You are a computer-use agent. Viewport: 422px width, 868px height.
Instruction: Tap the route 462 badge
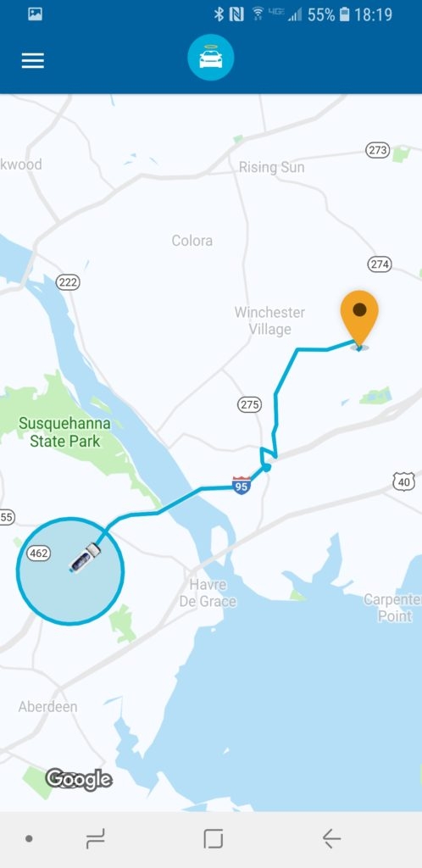point(39,553)
